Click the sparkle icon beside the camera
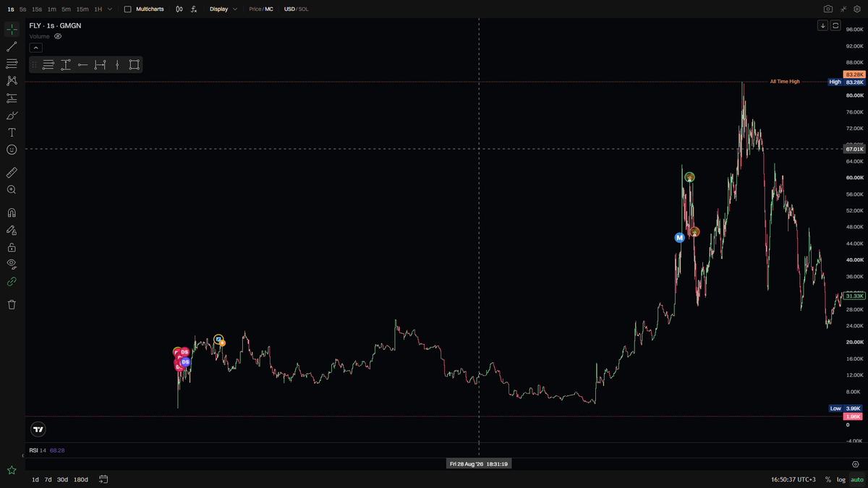Viewport: 868px width, 488px height. (843, 9)
